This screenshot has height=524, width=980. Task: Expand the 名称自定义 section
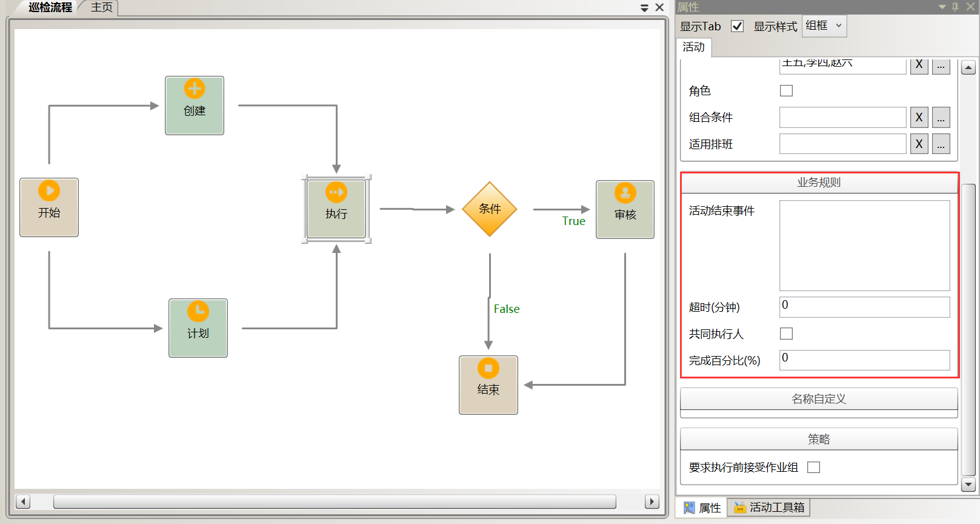coord(819,399)
